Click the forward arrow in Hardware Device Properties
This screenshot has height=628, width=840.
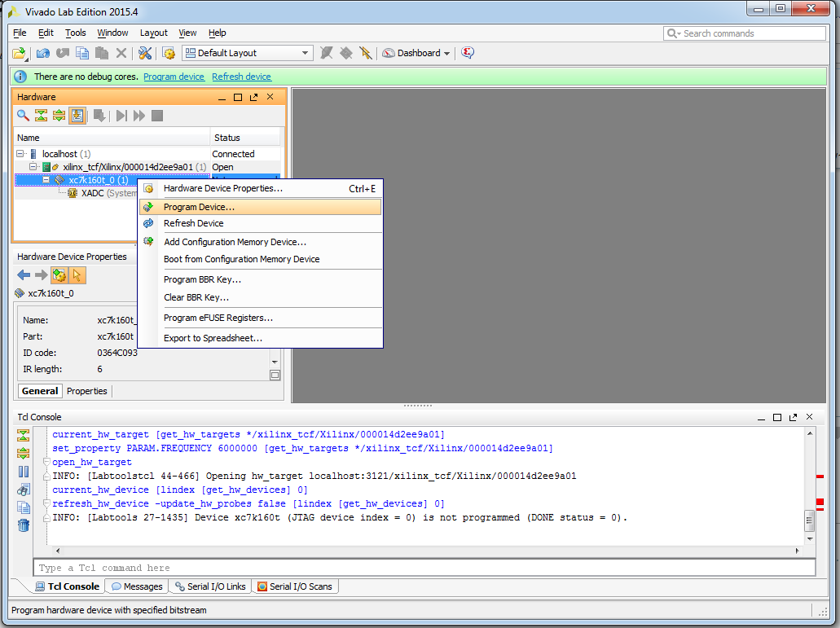click(x=42, y=275)
